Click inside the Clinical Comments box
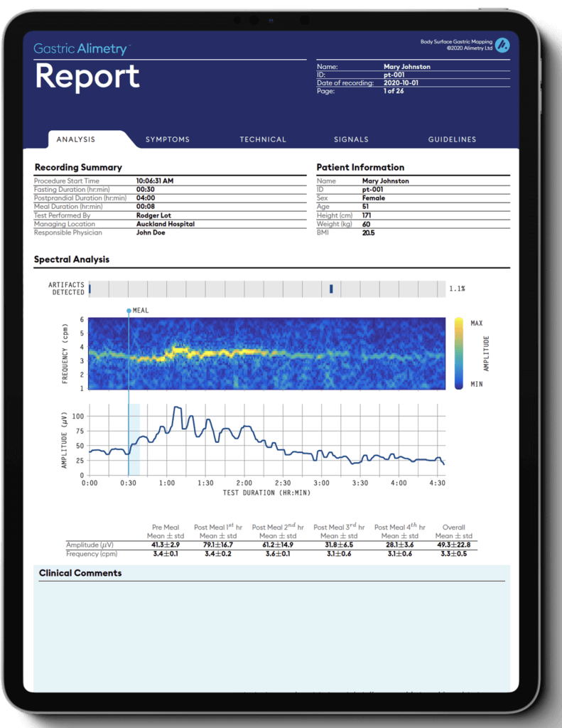This screenshot has width=562, height=728. pos(271,637)
